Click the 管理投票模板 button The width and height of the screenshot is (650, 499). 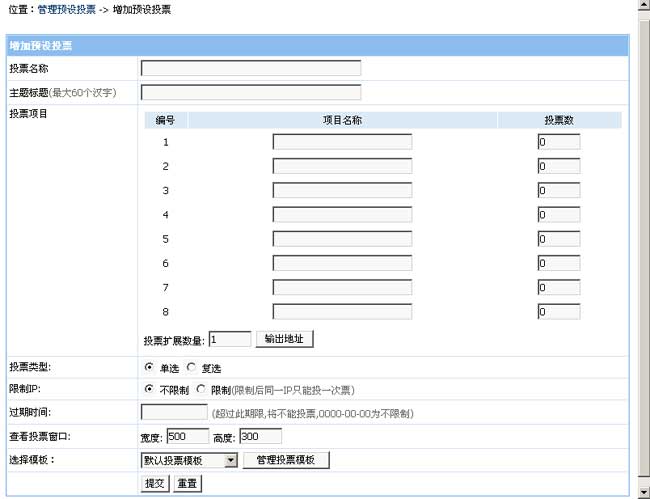pyautogui.click(x=286, y=460)
